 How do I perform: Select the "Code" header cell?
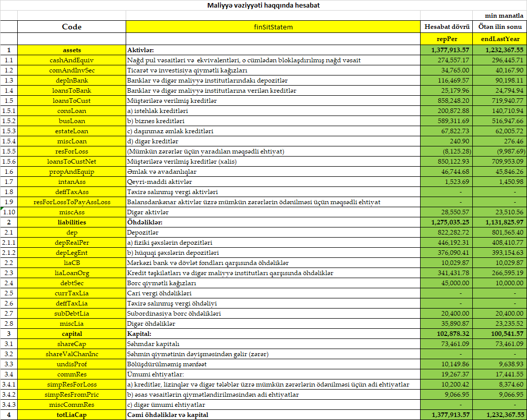(x=71, y=27)
